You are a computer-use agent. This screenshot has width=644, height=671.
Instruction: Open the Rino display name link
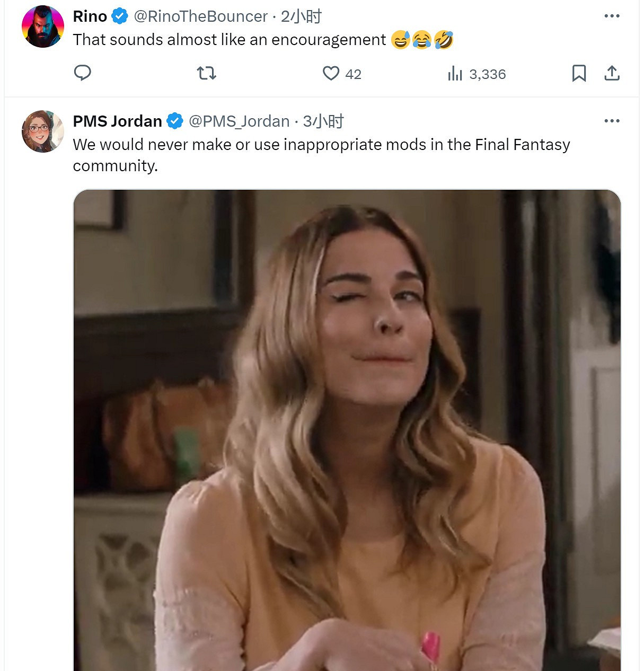coord(90,16)
